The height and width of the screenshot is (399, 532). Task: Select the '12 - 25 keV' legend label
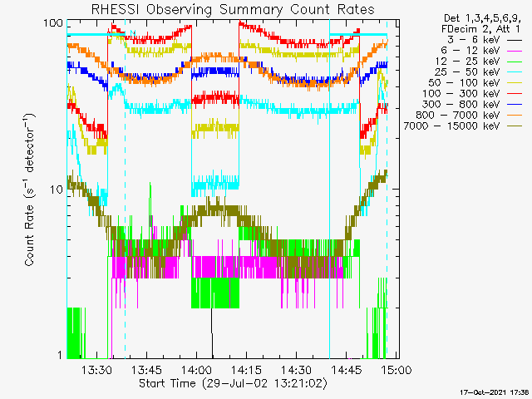click(x=467, y=62)
